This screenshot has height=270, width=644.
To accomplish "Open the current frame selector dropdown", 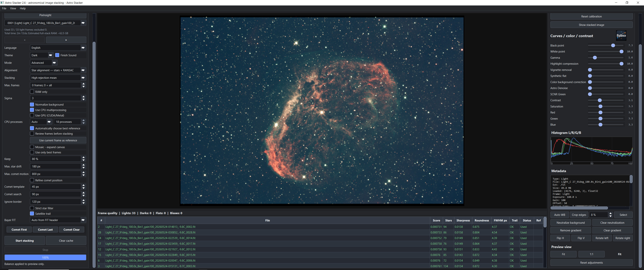I will 45,23.
